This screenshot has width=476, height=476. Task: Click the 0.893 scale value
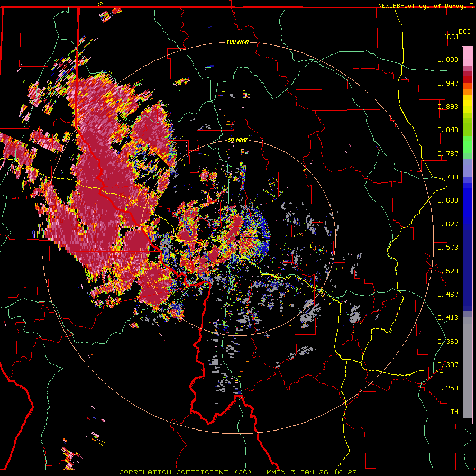[x=448, y=106]
